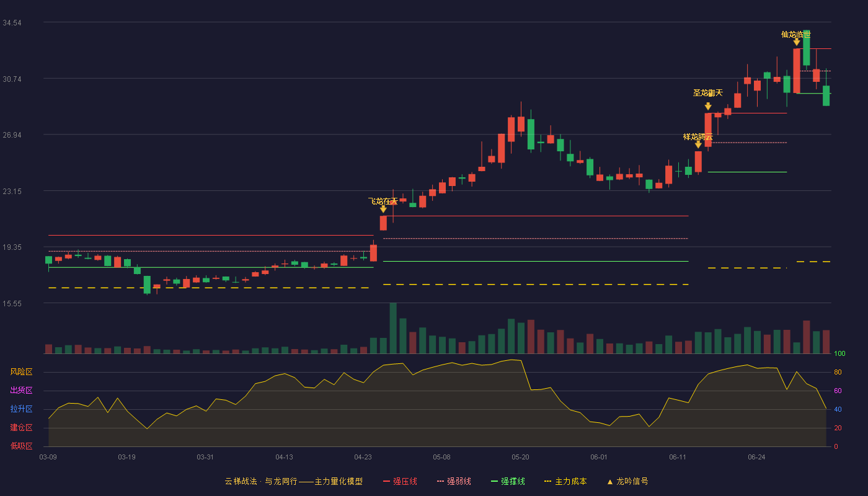Click the 20 indicator scale value
The height and width of the screenshot is (496, 868).
click(838, 428)
